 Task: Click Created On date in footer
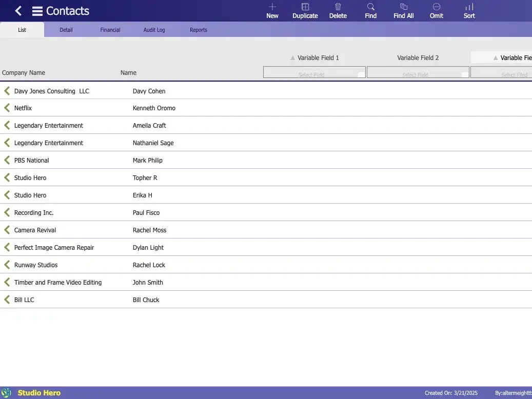click(x=451, y=393)
